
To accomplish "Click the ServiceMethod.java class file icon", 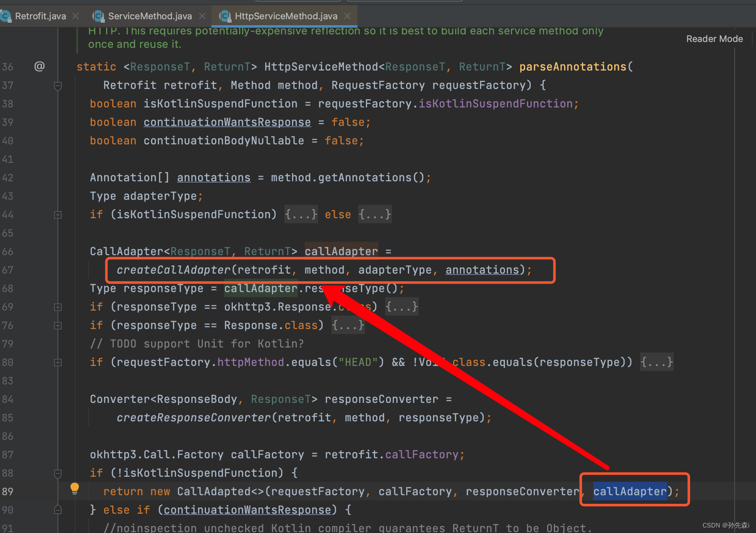I will (98, 16).
